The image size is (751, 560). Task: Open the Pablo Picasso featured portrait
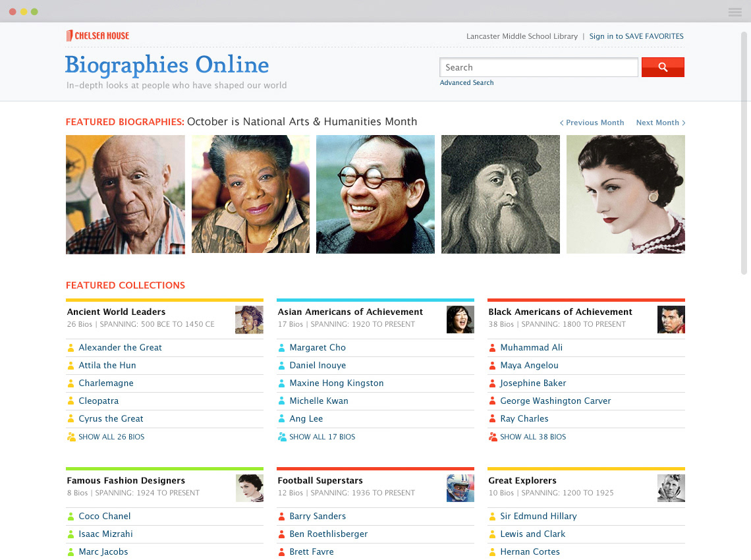click(125, 194)
